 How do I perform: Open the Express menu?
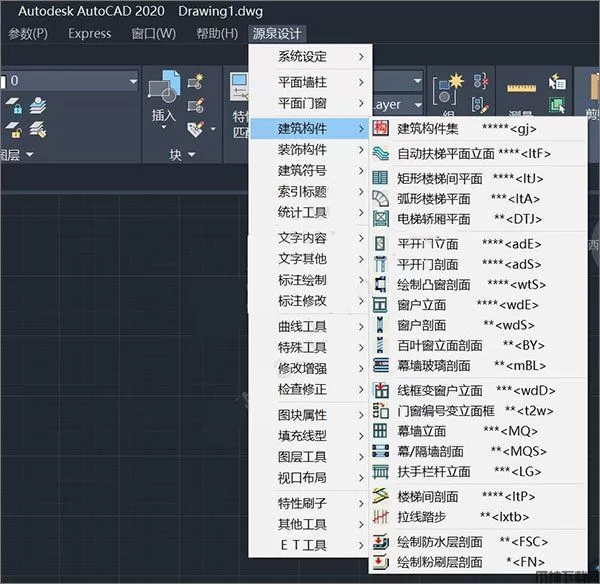coord(90,33)
